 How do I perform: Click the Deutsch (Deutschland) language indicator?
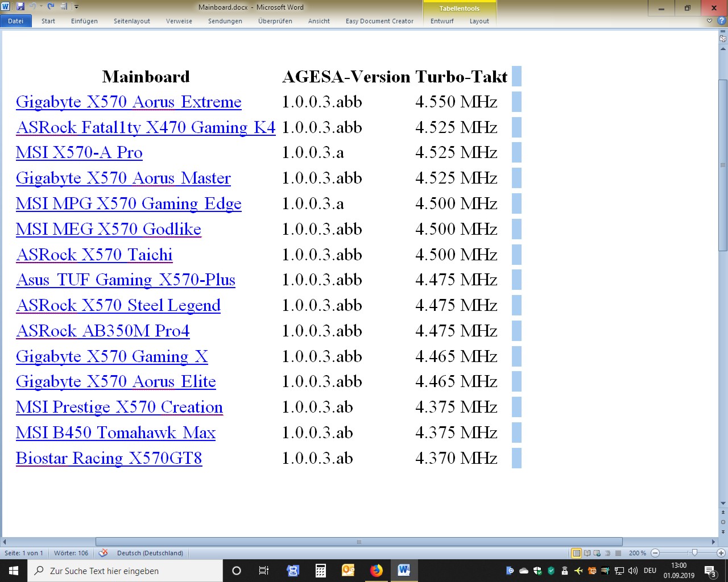(150, 553)
